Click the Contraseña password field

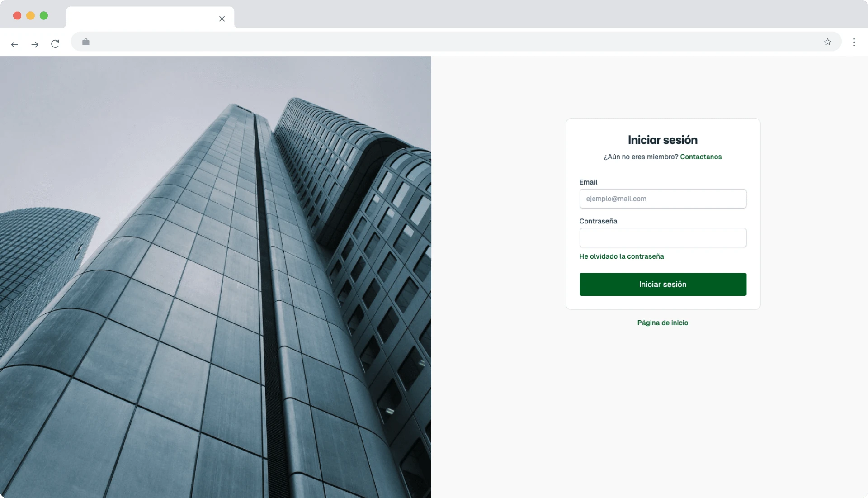pos(663,238)
